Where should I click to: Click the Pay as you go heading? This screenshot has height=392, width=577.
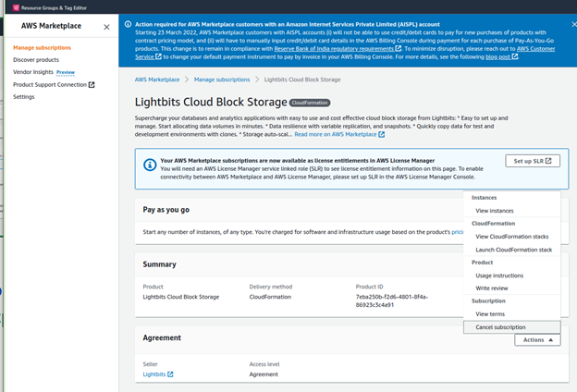tap(166, 210)
